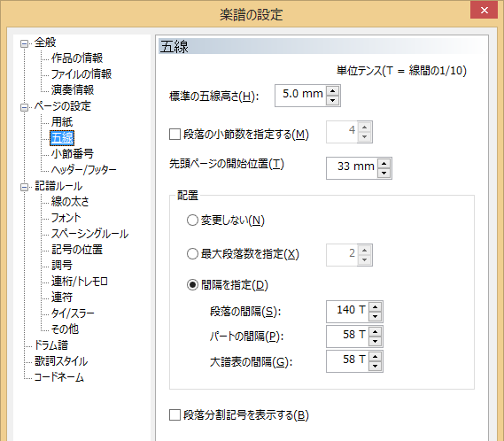Collapse the 記譜ルール tree node
The width and height of the screenshot is (504, 441).
coord(24,187)
